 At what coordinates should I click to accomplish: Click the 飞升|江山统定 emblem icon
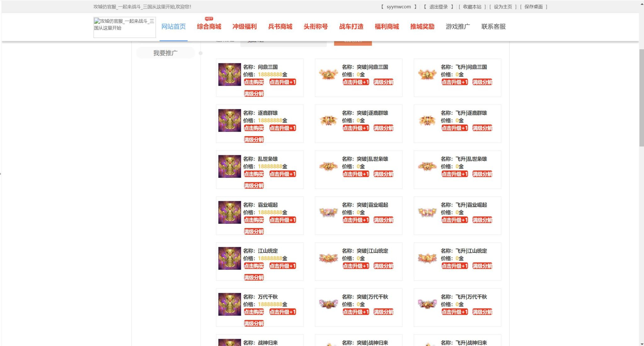427,258
